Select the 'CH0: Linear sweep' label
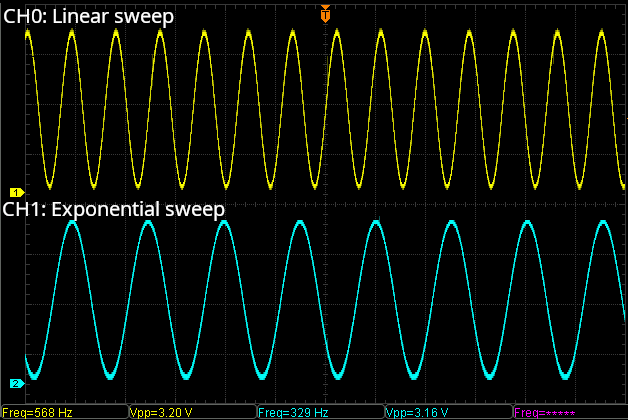Viewport: 628px width, 420px height. coord(89,17)
